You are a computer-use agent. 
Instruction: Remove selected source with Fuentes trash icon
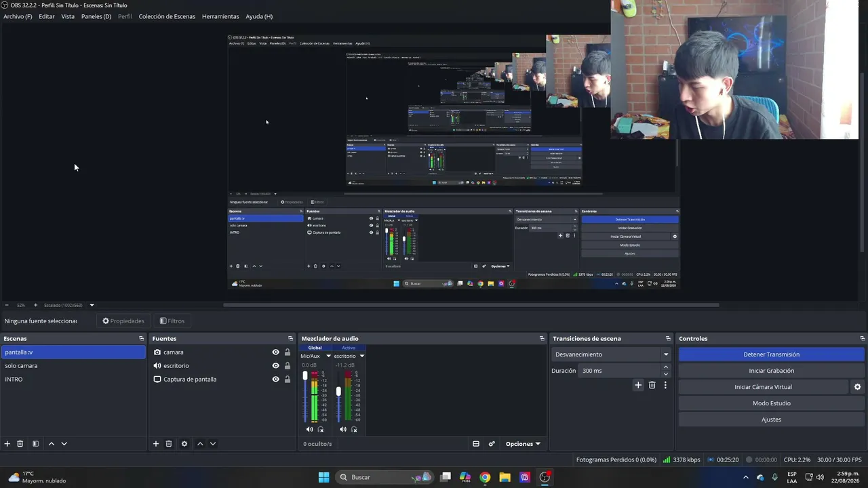[x=169, y=444]
